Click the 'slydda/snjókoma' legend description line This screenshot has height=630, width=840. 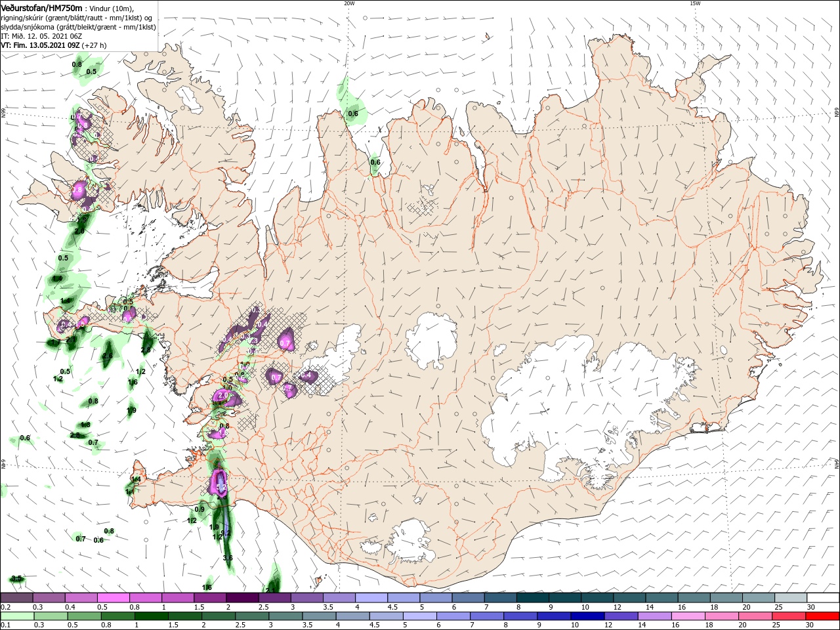(x=79, y=27)
